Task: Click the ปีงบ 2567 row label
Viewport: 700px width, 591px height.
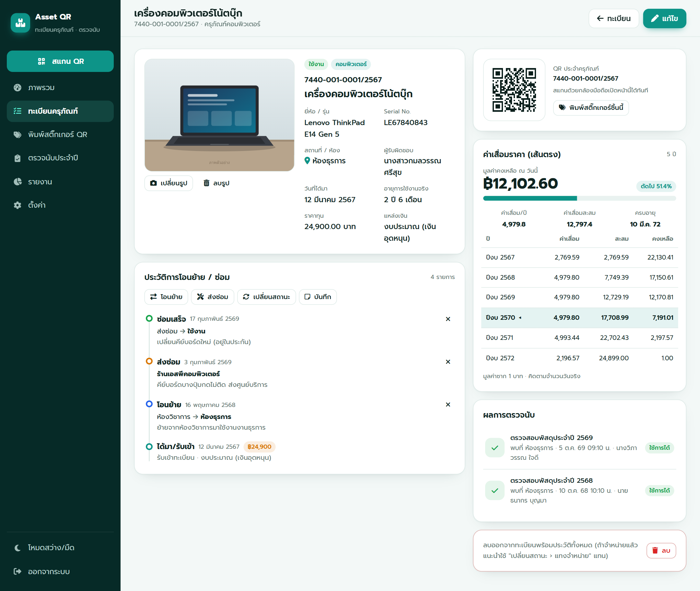Action: pyautogui.click(x=500, y=258)
